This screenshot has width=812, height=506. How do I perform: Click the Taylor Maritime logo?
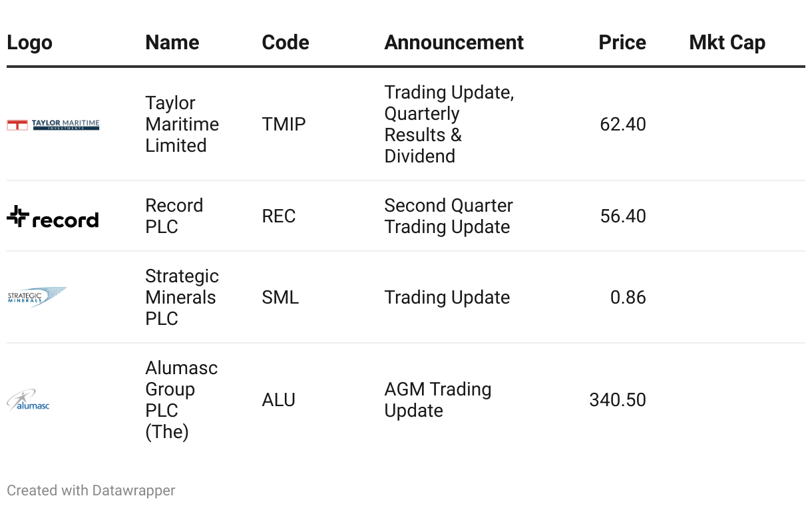[53, 125]
